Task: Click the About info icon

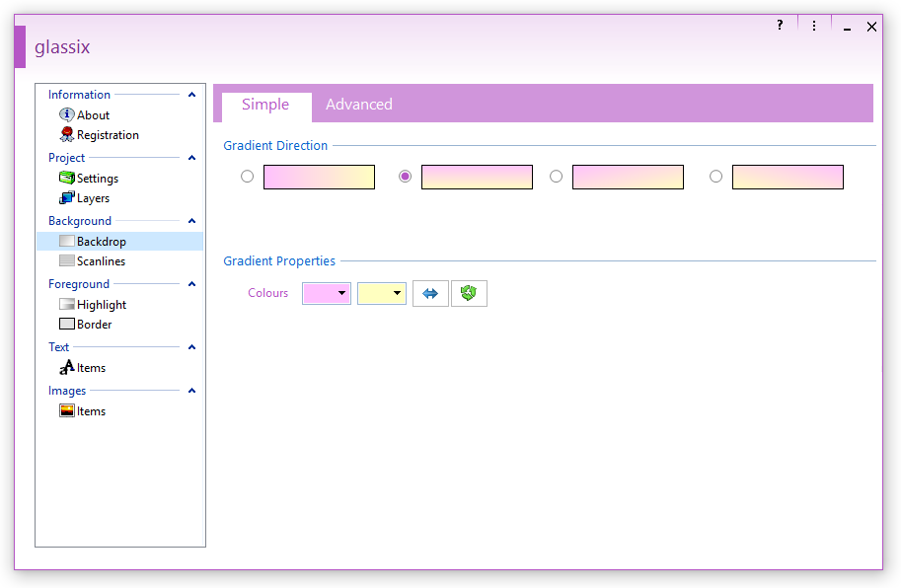Action: coord(67,114)
